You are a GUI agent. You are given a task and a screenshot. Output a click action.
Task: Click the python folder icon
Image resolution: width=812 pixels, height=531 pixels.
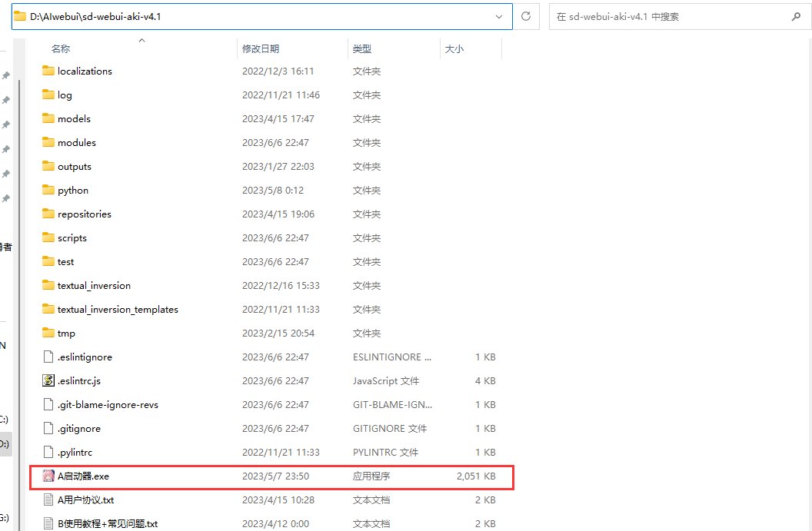pyautogui.click(x=48, y=191)
